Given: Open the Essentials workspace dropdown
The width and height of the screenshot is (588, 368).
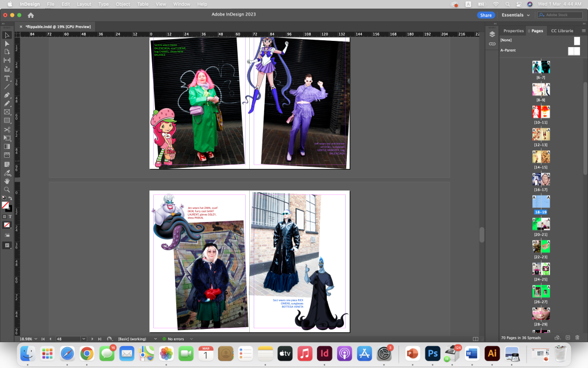Looking at the screenshot, I should tap(516, 15).
